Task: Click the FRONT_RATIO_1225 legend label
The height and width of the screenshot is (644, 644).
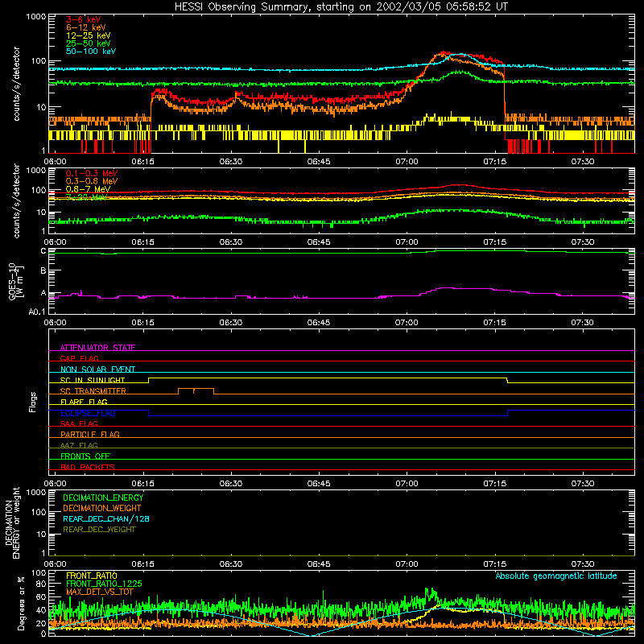Action: coord(104,584)
